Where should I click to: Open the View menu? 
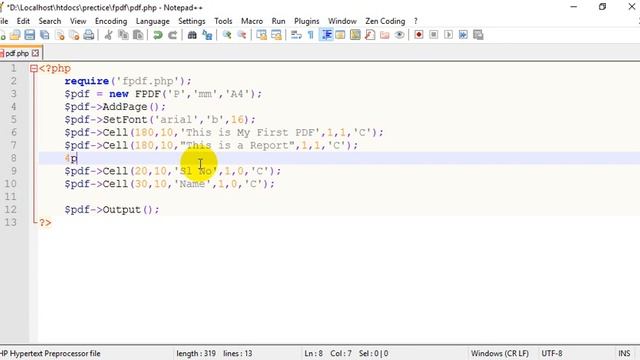tap(78, 21)
